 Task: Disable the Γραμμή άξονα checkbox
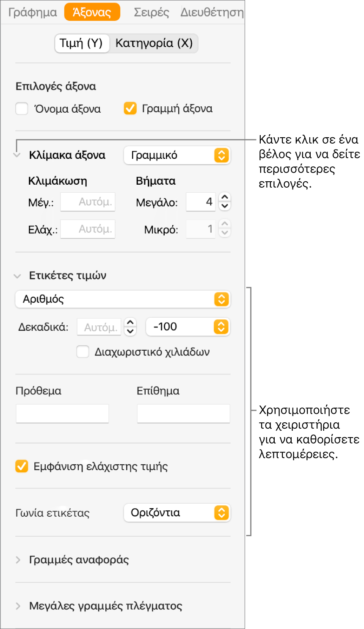coord(130,109)
